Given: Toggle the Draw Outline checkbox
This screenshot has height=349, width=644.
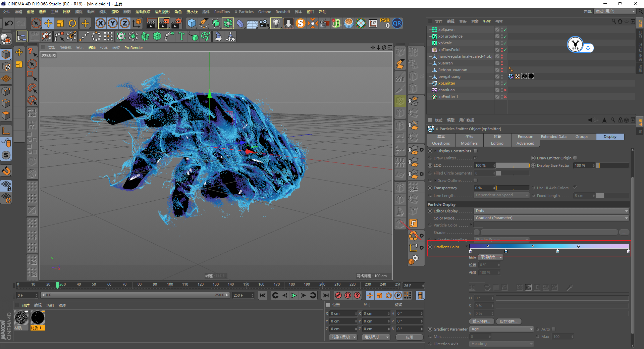Looking at the screenshot, I should pyautogui.click(x=475, y=181).
